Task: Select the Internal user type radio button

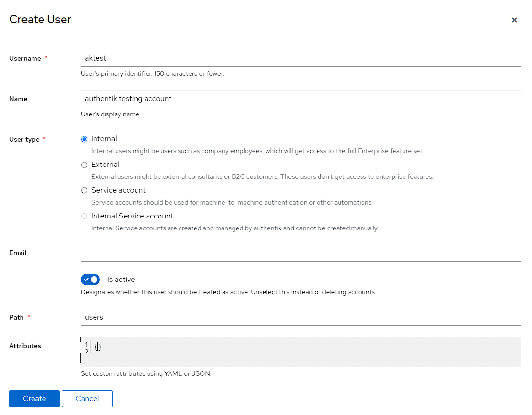Action: pos(85,139)
